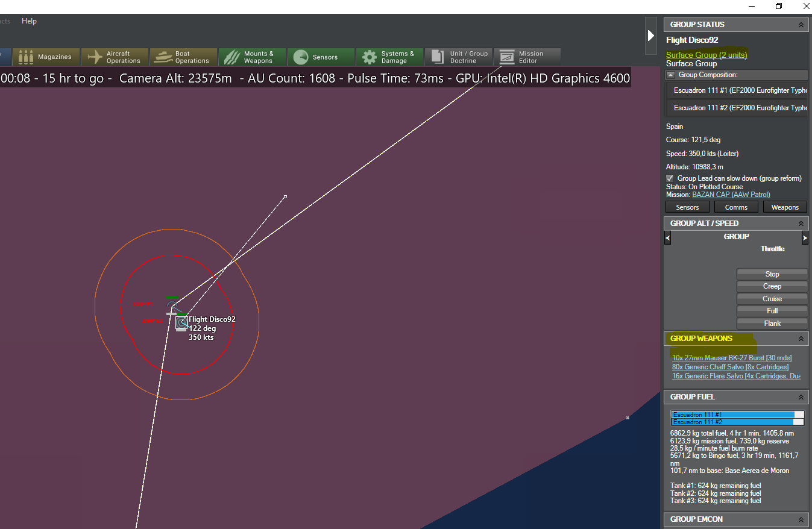The height and width of the screenshot is (529, 812).
Task: Open the Magazines toolbar button
Action: [45, 57]
